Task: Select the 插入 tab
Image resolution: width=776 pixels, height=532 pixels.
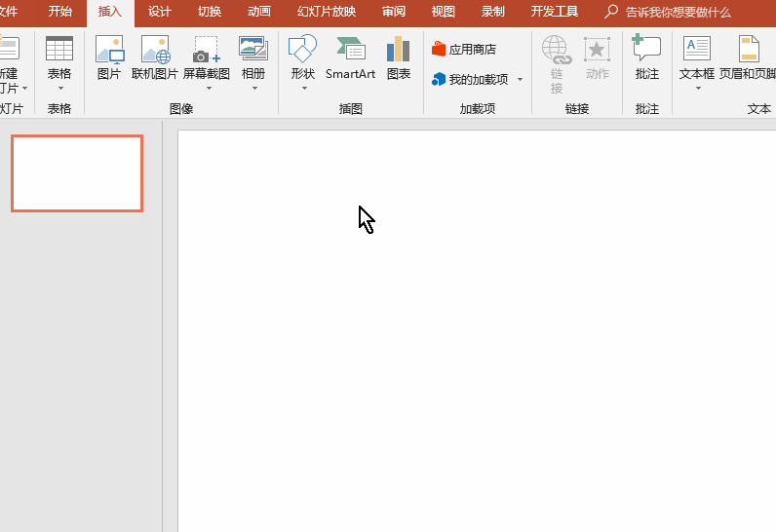Action: pos(110,12)
